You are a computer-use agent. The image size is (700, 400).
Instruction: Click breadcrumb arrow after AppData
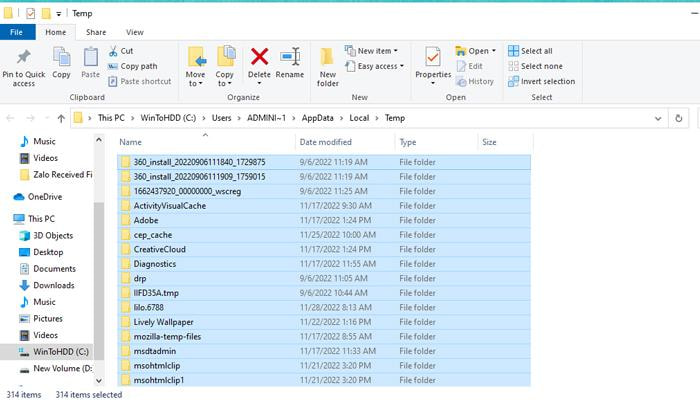[x=342, y=118]
